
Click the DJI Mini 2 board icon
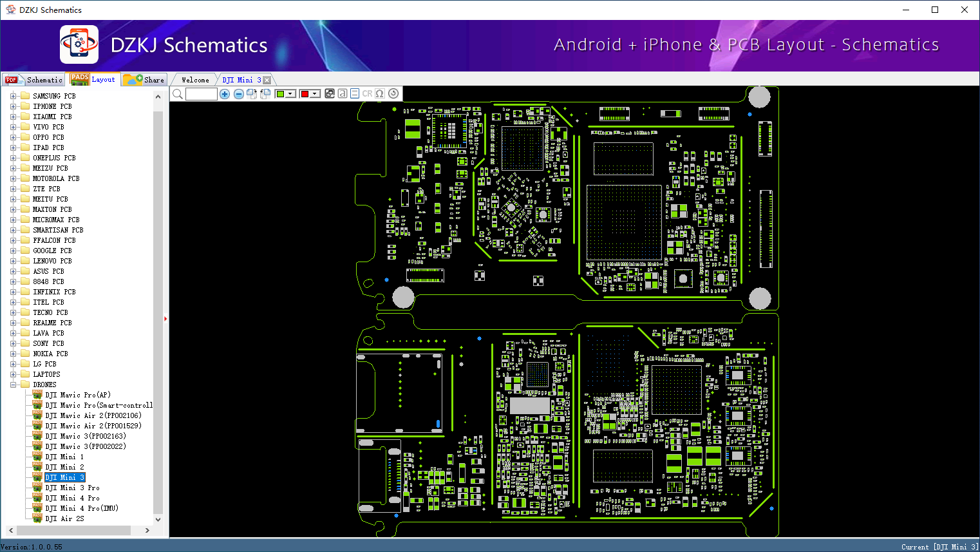click(x=37, y=467)
